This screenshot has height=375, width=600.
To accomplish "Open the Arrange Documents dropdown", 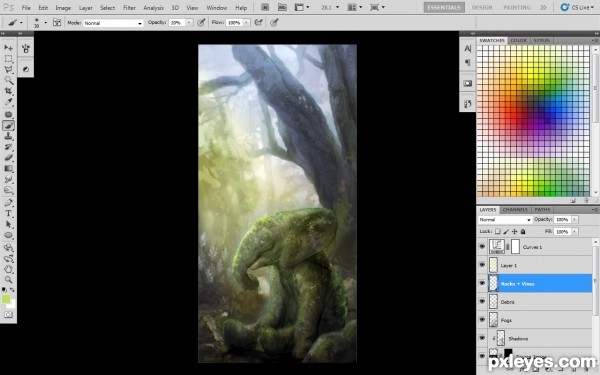I will (x=355, y=7).
